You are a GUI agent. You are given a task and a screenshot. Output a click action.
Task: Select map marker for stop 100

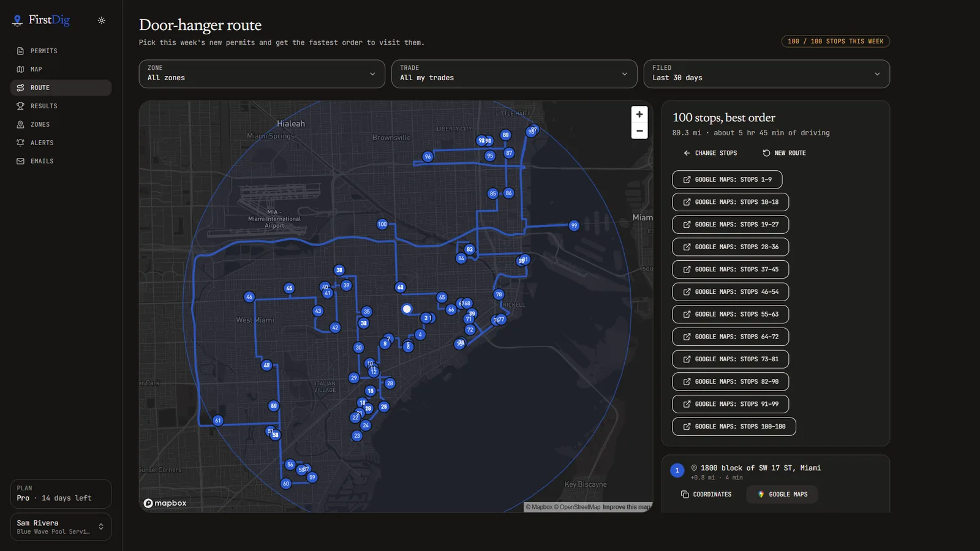click(x=382, y=224)
